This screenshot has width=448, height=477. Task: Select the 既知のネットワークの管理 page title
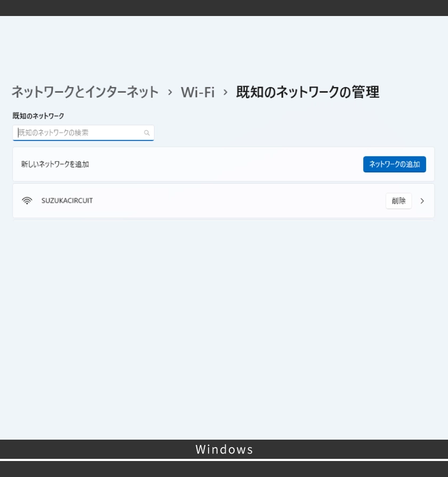307,92
